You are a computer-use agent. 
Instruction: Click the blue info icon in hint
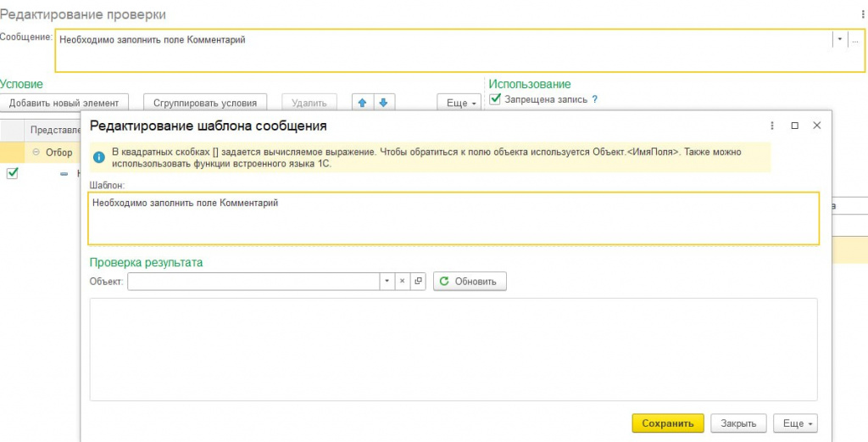(x=99, y=157)
